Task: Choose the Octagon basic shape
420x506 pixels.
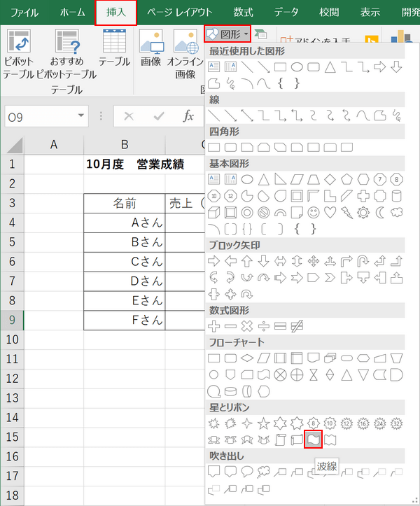Action: [x=396, y=179]
